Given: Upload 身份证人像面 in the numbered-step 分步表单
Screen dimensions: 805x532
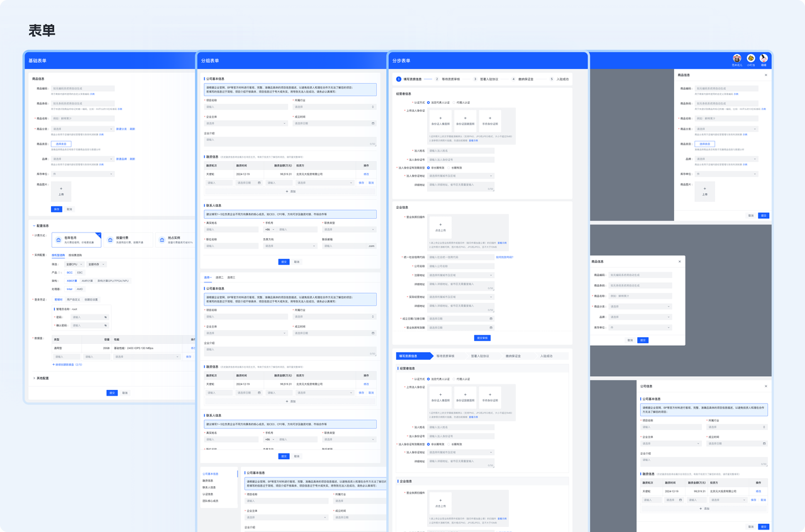Looking at the screenshot, I should 440,120.
